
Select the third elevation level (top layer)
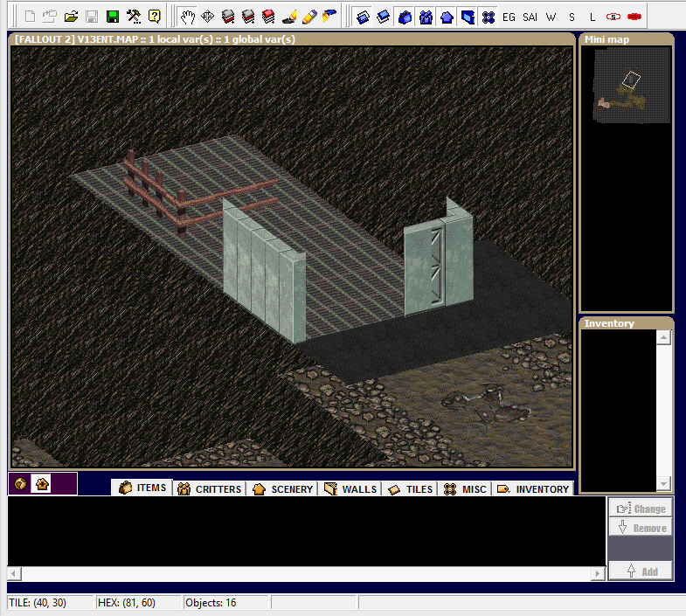268,17
